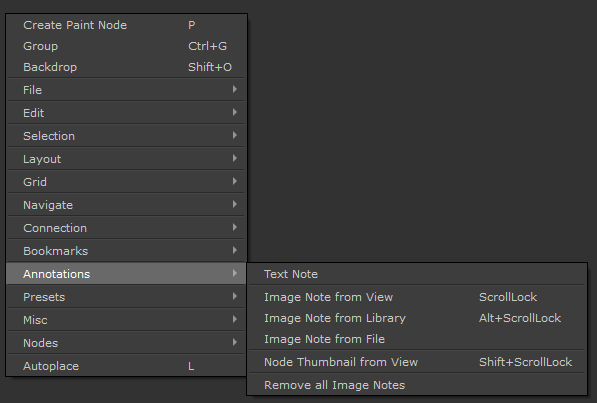Screen dimensions: 597x403
Task: Select Create Paint Node menu entry
Action: [x=126, y=25]
